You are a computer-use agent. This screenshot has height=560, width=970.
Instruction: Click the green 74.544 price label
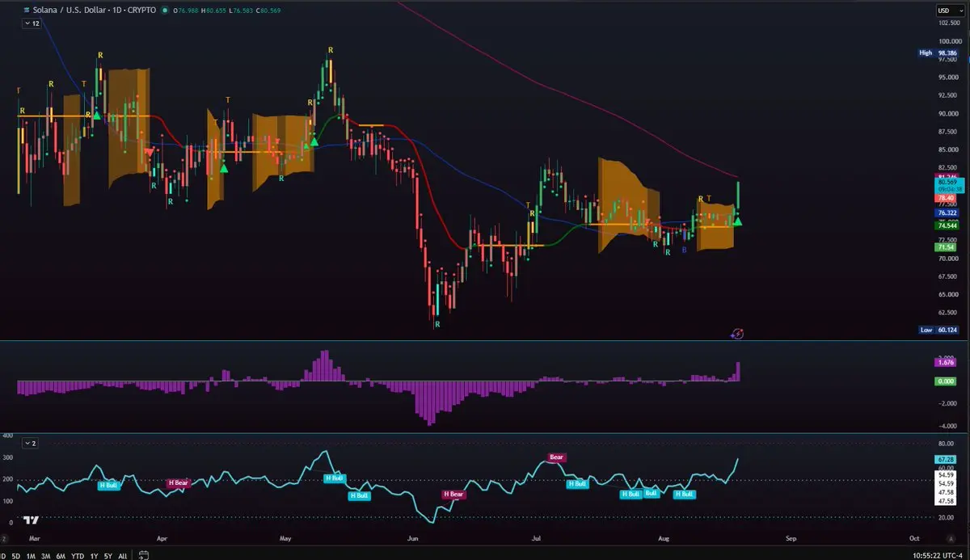pos(946,226)
